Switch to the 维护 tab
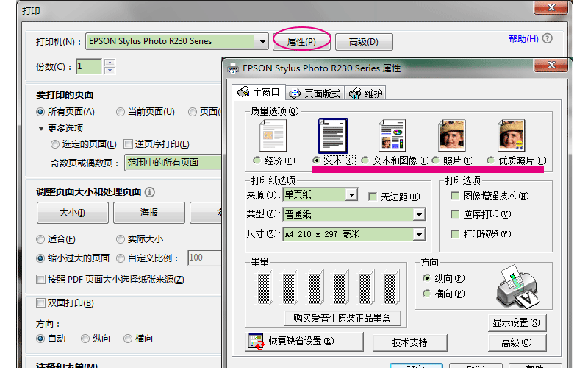588x368 pixels. pyautogui.click(x=365, y=93)
